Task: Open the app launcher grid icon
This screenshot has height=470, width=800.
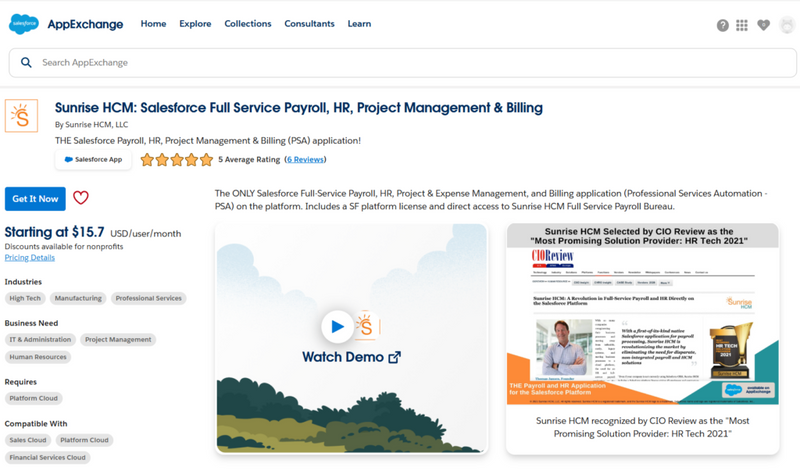Action: (742, 25)
